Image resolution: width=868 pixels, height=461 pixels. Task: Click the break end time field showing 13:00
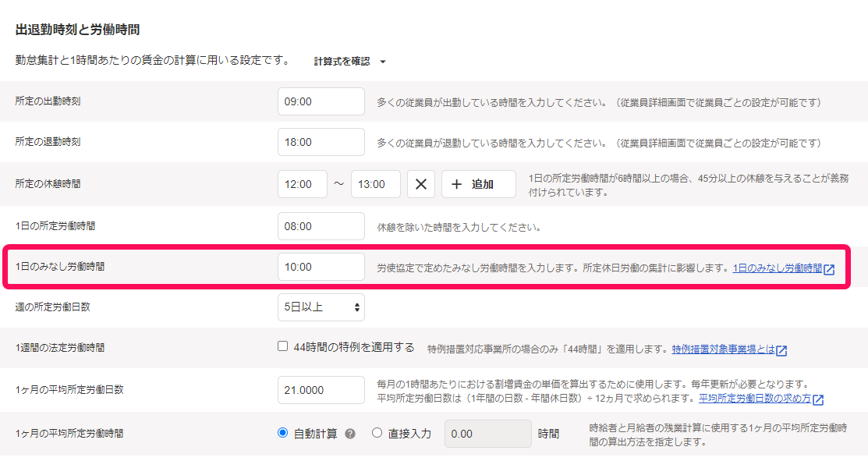[375, 184]
